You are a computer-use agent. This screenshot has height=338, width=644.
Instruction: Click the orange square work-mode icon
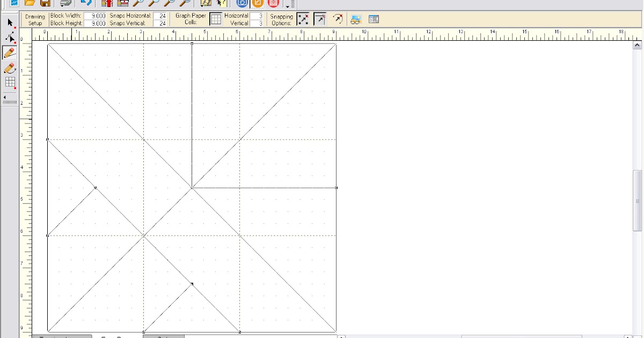coord(258,3)
